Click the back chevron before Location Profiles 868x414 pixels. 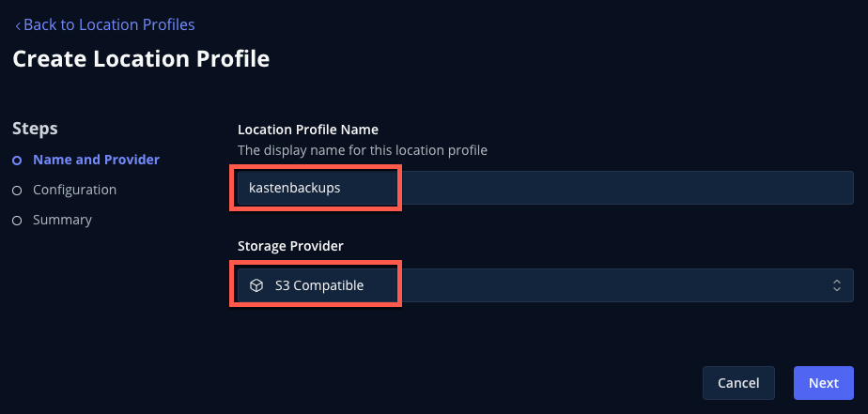18,25
